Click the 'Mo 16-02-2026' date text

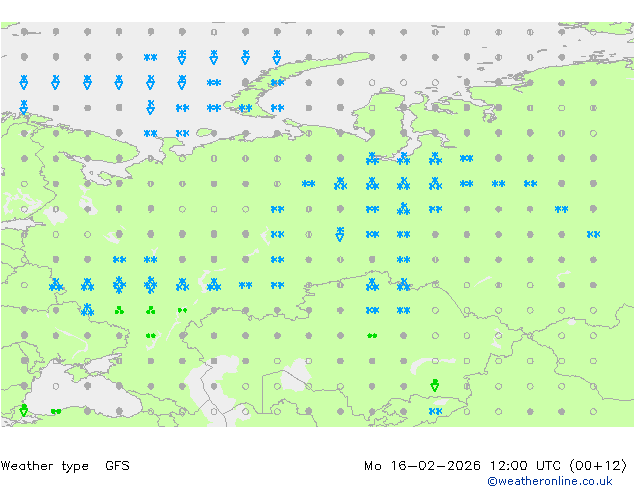coord(423,466)
